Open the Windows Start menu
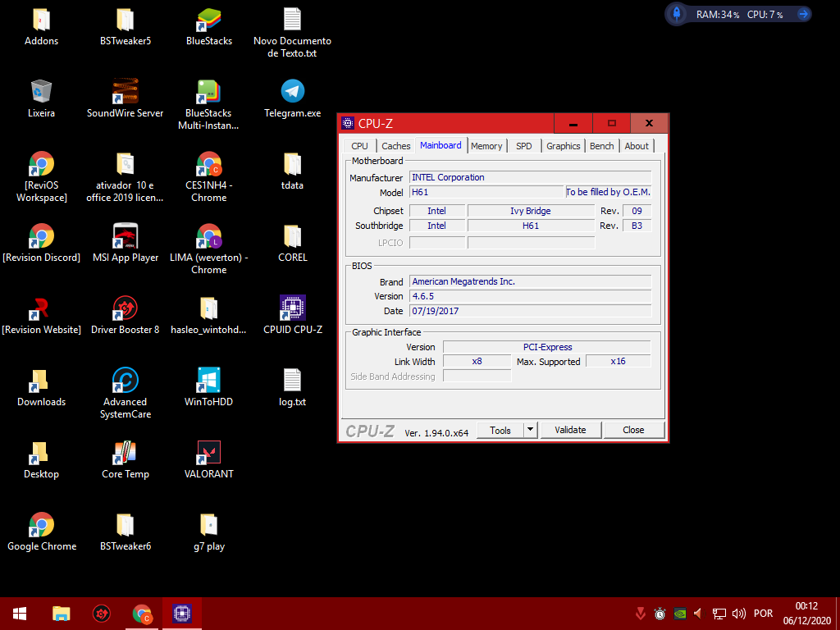 [20, 614]
